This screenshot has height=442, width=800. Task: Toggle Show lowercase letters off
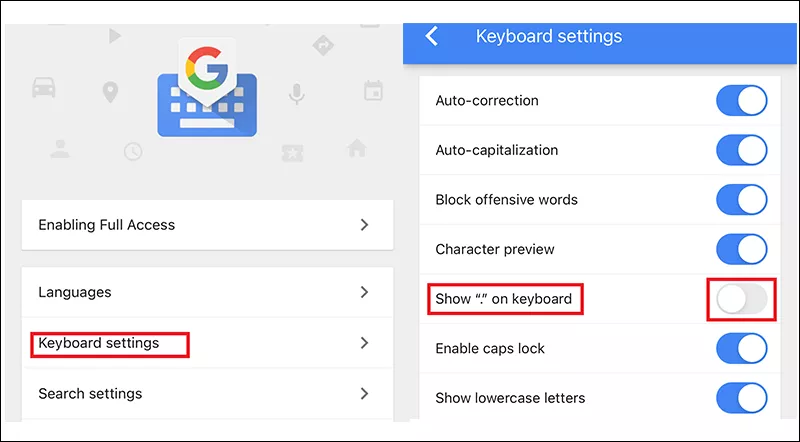coord(741,398)
